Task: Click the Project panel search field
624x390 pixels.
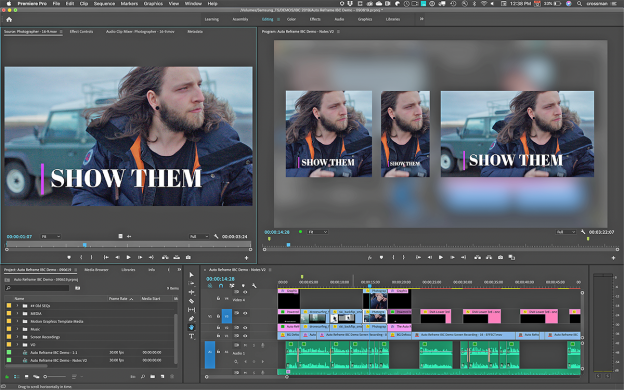Action: 37,288
